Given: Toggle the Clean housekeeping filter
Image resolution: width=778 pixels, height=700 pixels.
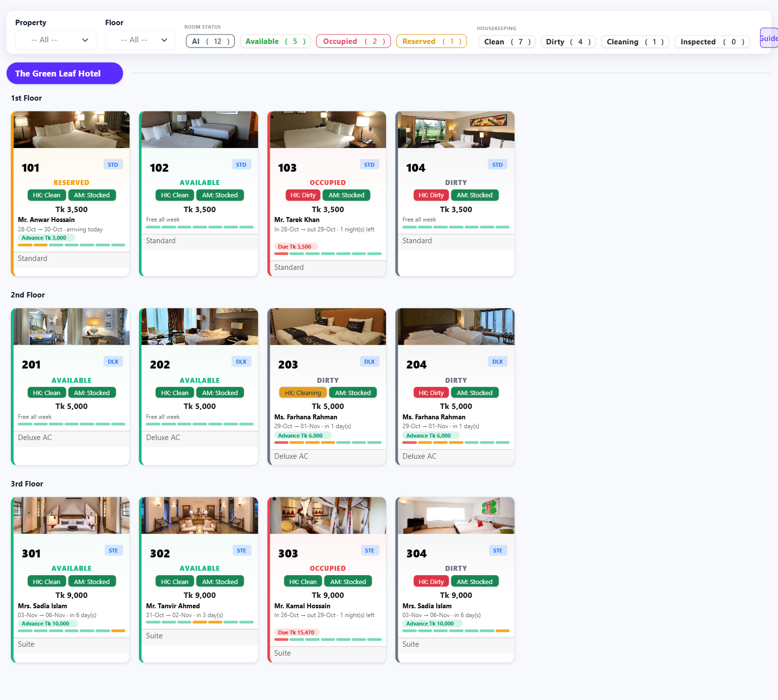Looking at the screenshot, I should click(x=507, y=42).
